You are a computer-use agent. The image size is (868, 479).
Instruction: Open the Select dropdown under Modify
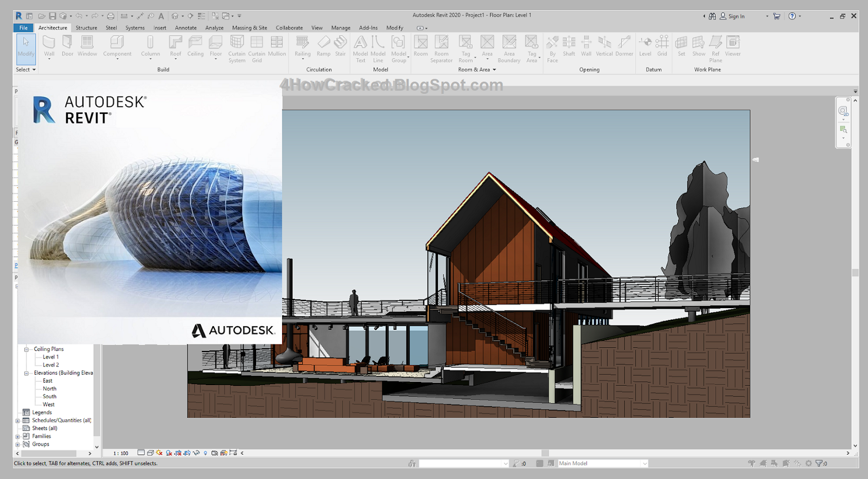tap(25, 69)
